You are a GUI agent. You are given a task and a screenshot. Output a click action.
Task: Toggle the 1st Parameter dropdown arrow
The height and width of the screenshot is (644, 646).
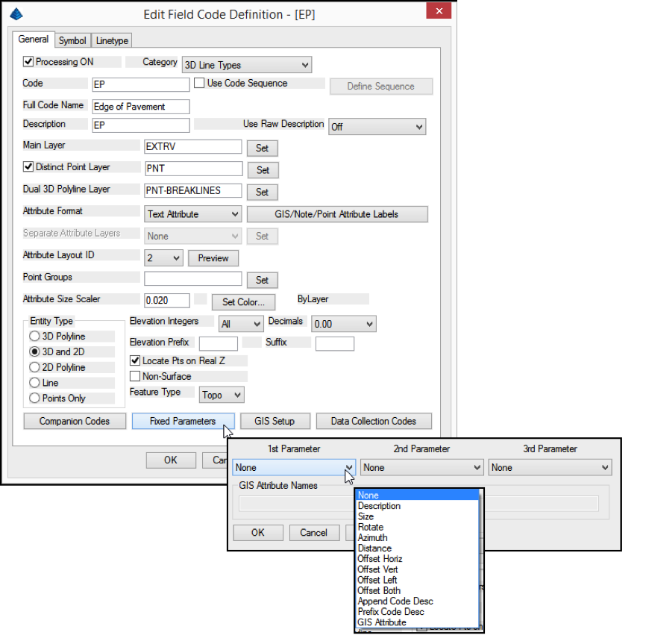[x=349, y=467]
